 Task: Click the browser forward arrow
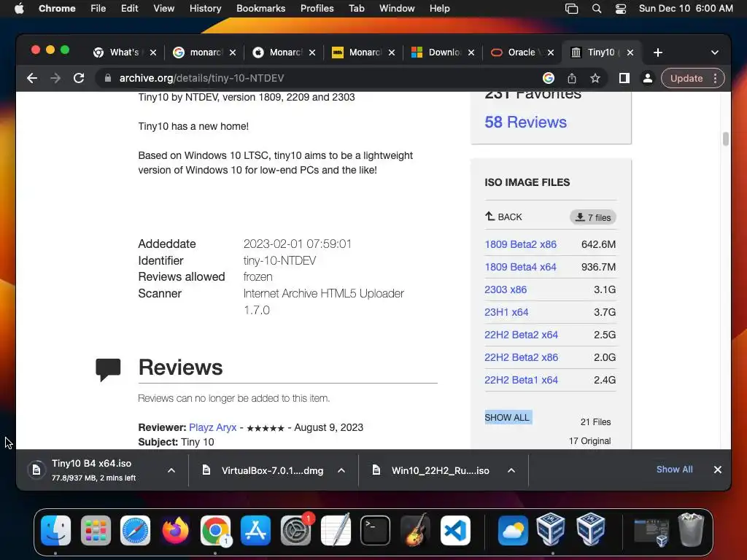pos(55,78)
